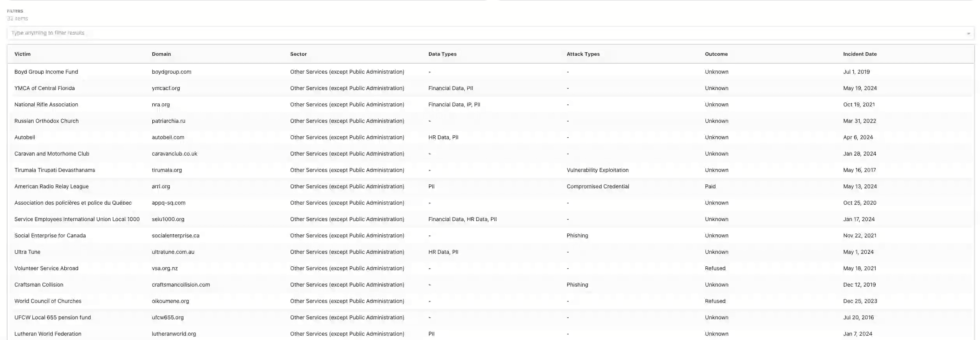The image size is (980, 340).
Task: Click Financial Data, HR Data, PII cell
Action: (x=462, y=219)
